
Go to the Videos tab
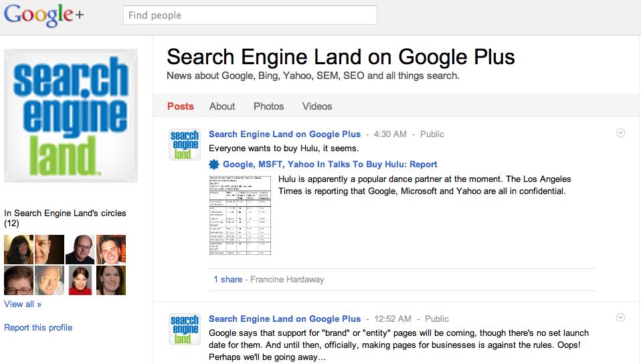tap(317, 106)
